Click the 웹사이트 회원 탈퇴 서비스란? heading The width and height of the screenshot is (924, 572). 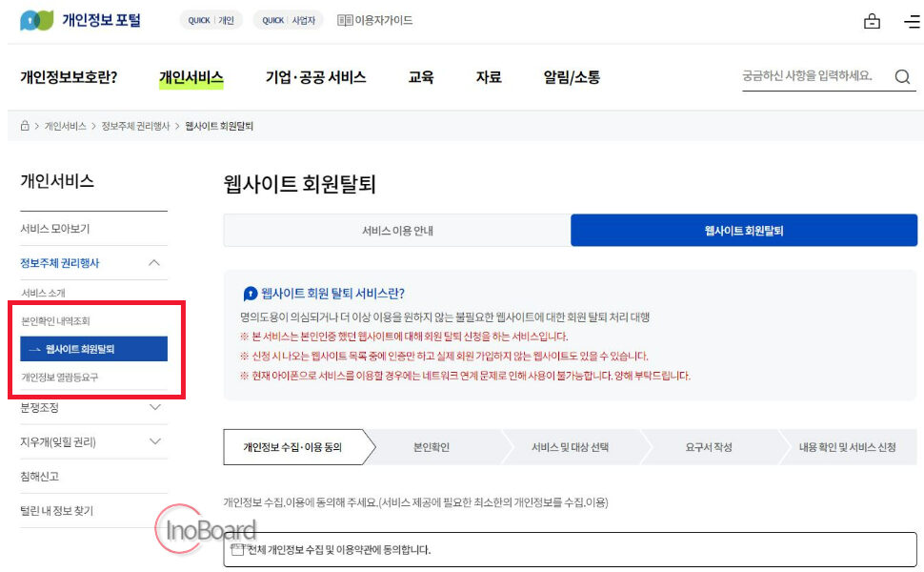click(332, 293)
